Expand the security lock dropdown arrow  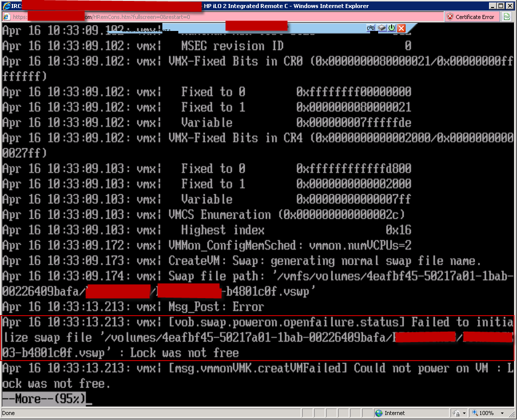(x=465, y=413)
